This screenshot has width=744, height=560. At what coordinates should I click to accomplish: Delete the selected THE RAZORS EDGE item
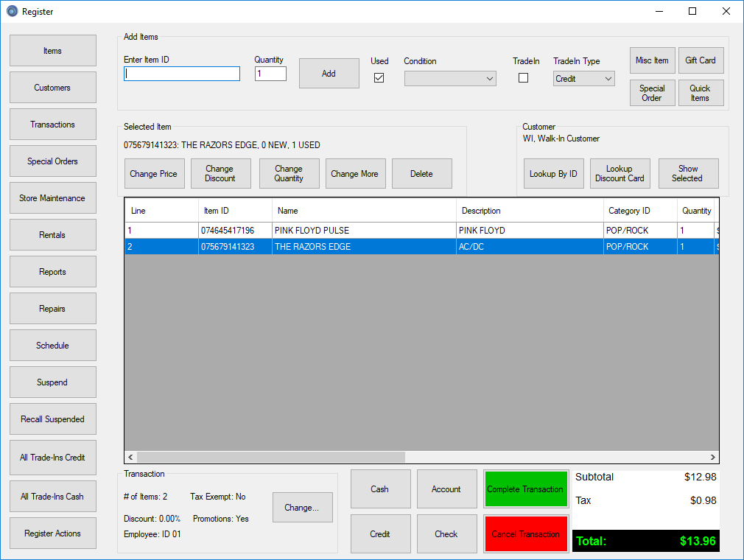pos(421,173)
